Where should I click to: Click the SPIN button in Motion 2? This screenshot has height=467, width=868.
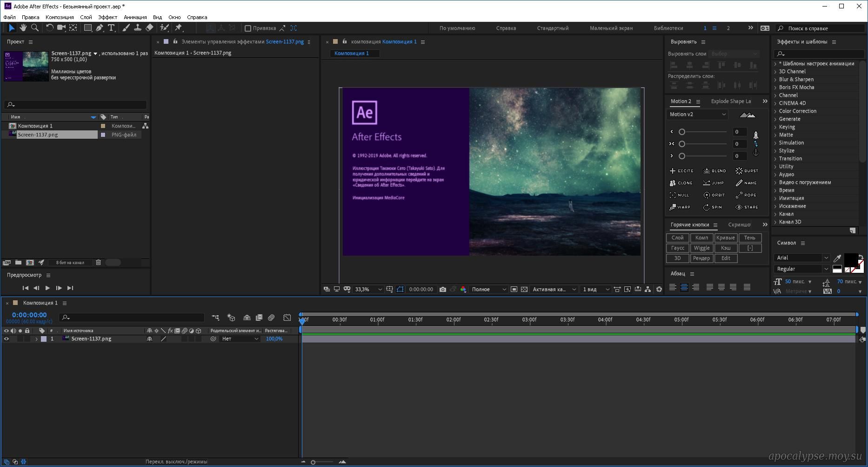[713, 207]
